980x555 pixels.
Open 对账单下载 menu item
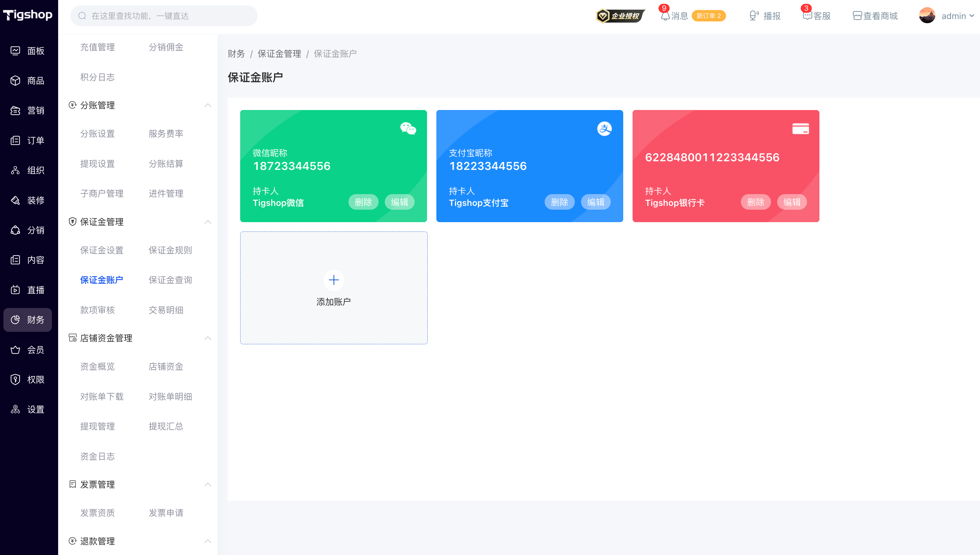pyautogui.click(x=102, y=397)
